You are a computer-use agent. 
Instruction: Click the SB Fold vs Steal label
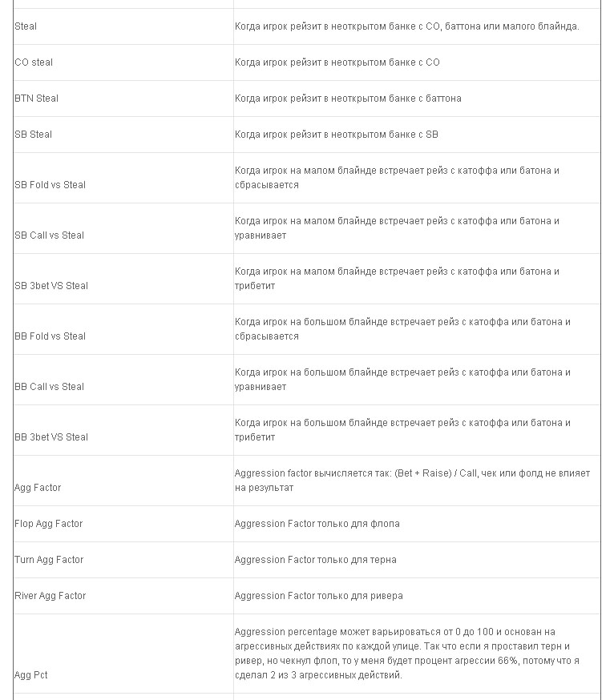click(50, 185)
